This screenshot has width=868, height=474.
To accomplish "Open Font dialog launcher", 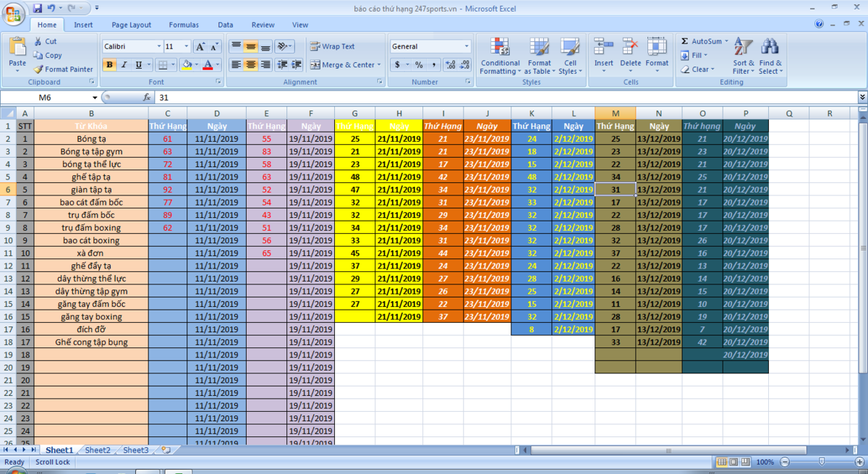I will [218, 82].
